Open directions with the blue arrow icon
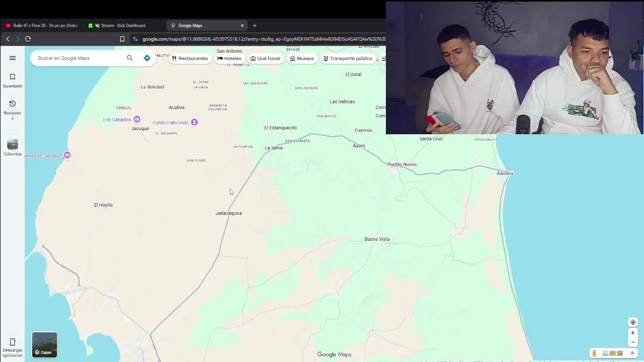This screenshot has height=362, width=644. (147, 58)
